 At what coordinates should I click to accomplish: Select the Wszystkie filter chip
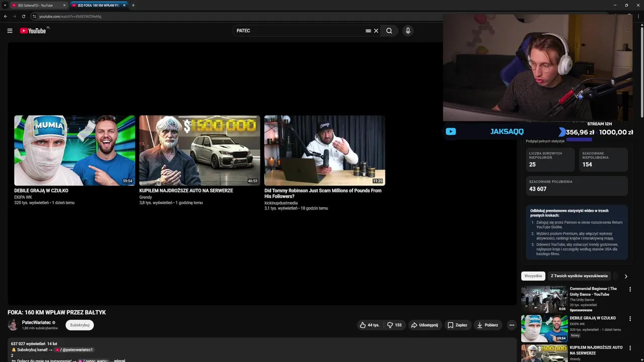[533, 276]
